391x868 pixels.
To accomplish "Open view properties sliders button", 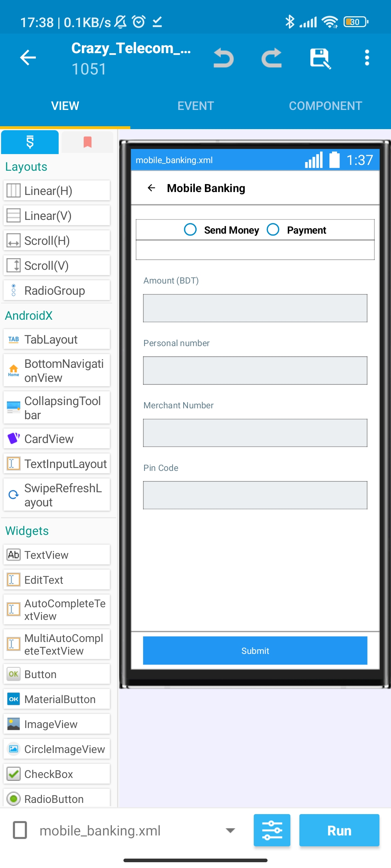I will pyautogui.click(x=272, y=830).
